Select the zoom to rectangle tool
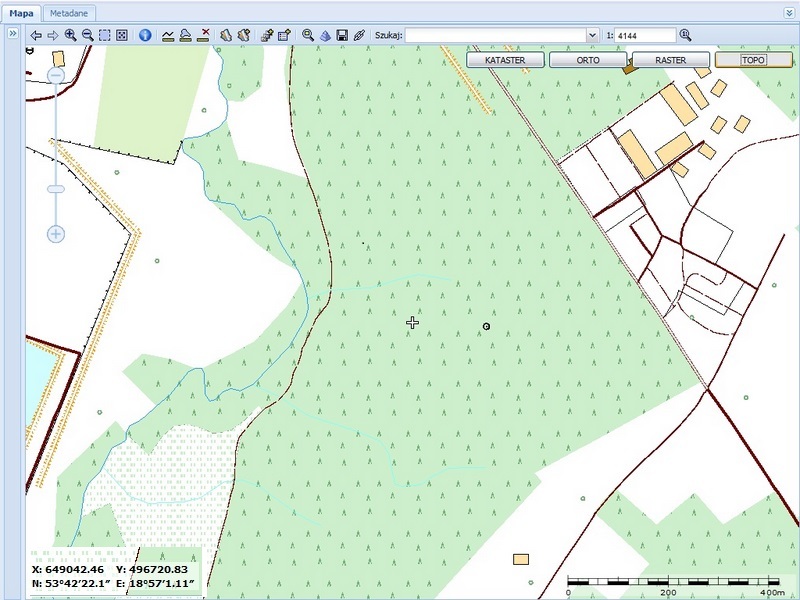 pyautogui.click(x=105, y=35)
